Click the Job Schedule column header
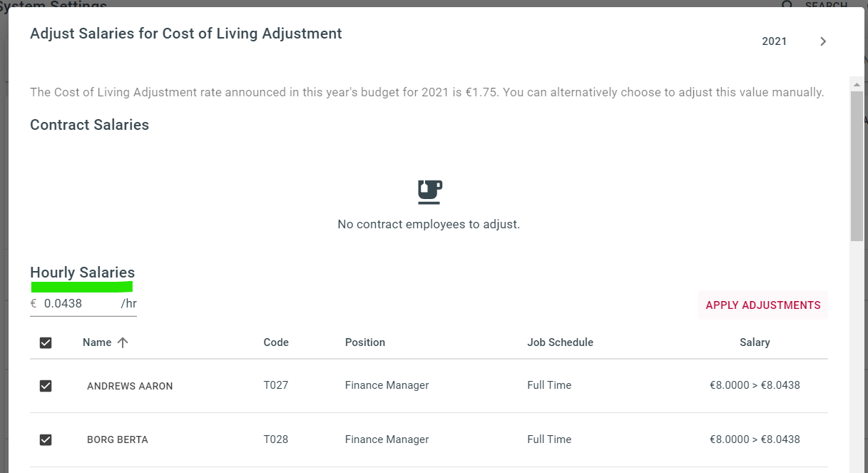868x473 pixels. click(560, 342)
